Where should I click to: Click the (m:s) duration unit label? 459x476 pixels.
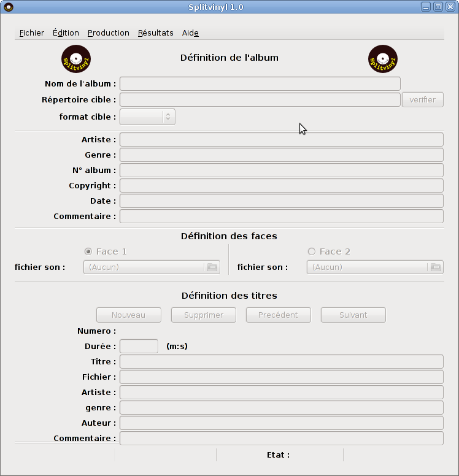click(x=177, y=347)
